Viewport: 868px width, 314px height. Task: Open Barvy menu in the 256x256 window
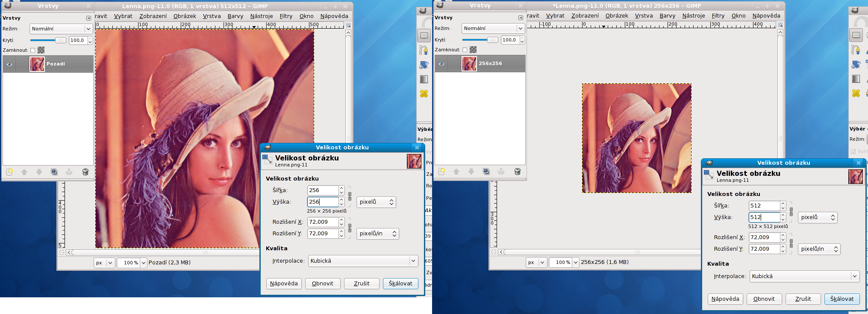pos(667,16)
